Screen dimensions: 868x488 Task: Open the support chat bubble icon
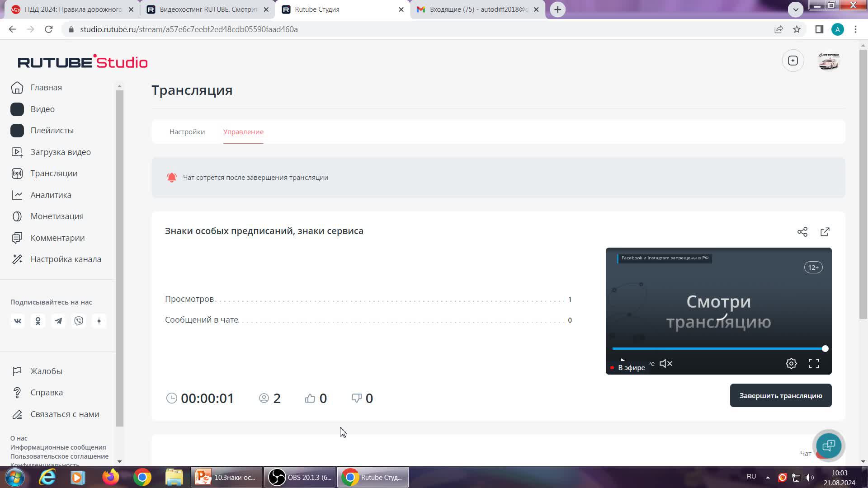(x=829, y=446)
